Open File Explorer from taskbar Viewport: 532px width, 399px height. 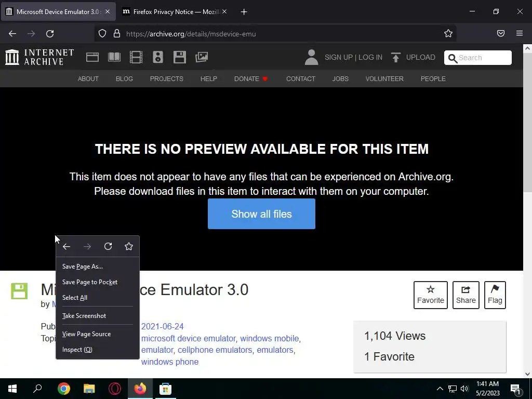(x=89, y=389)
